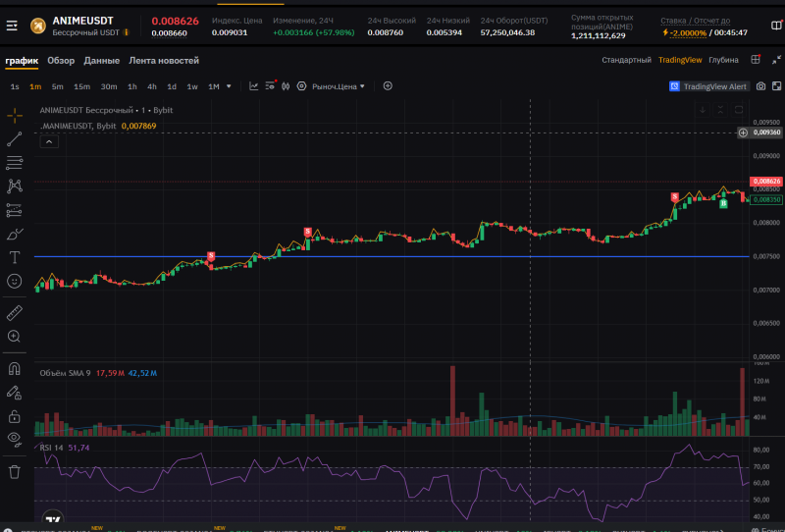Screen dimensions: 785x532
Task: Collapse the indicator legend chevron
Action: click(x=49, y=142)
